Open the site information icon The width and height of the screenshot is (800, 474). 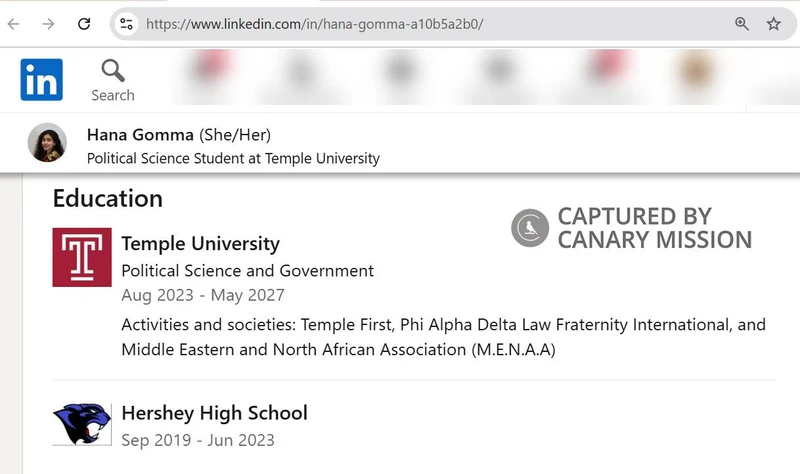click(125, 24)
